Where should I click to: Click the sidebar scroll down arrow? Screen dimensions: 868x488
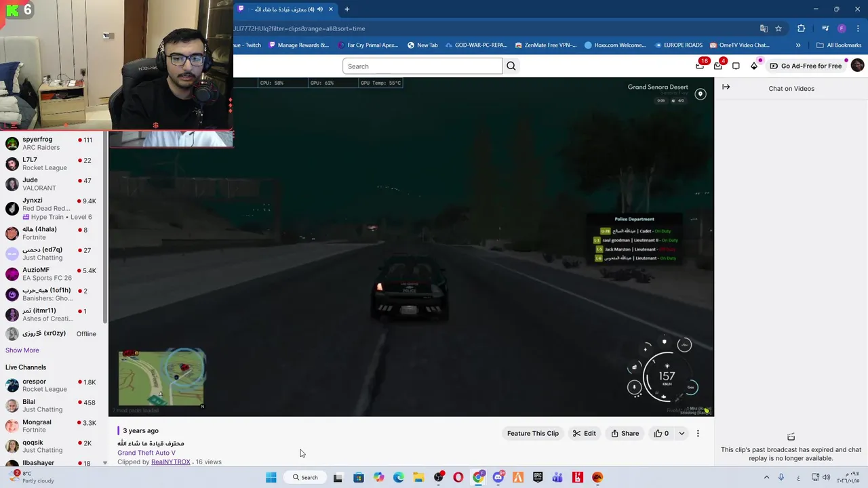[104, 463]
